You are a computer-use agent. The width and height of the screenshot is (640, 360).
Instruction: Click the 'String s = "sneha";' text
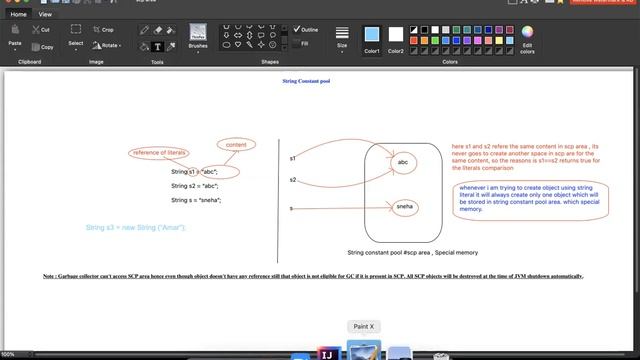196,200
